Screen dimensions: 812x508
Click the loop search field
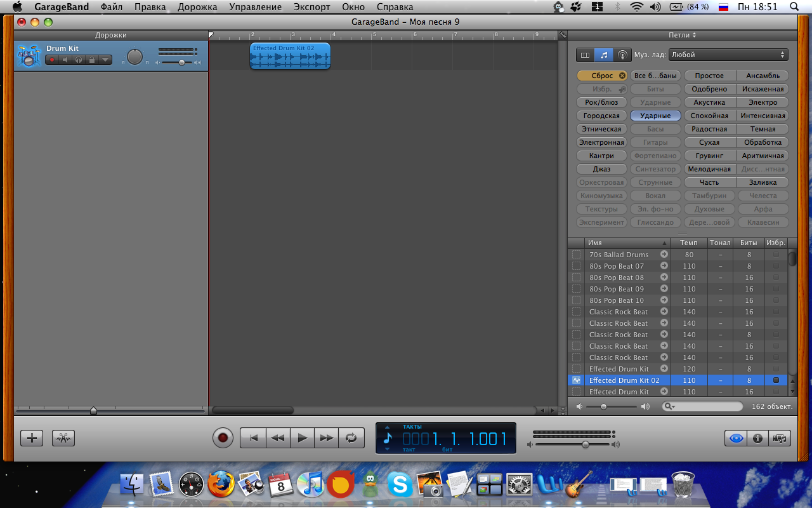[702, 406]
